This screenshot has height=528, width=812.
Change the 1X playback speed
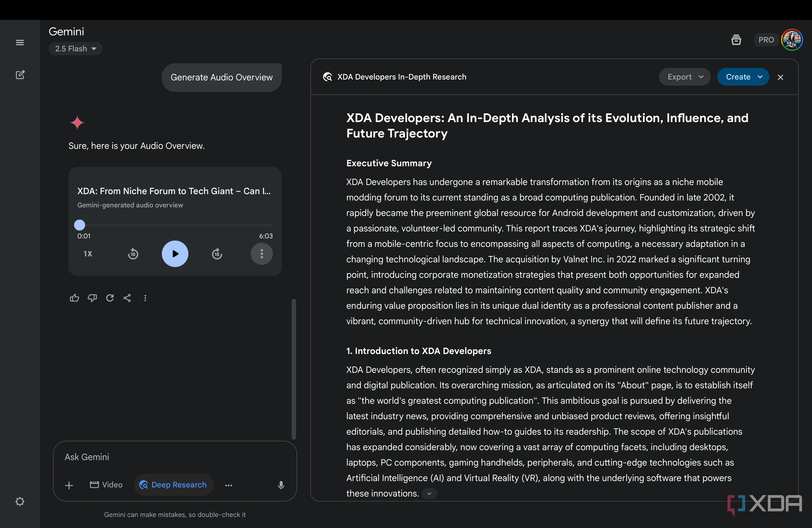(88, 254)
